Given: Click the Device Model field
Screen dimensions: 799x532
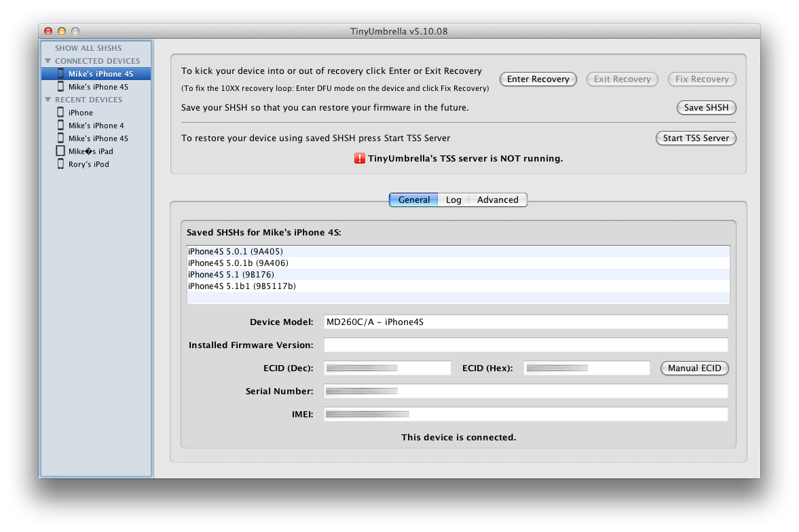Looking at the screenshot, I should pyautogui.click(x=526, y=322).
